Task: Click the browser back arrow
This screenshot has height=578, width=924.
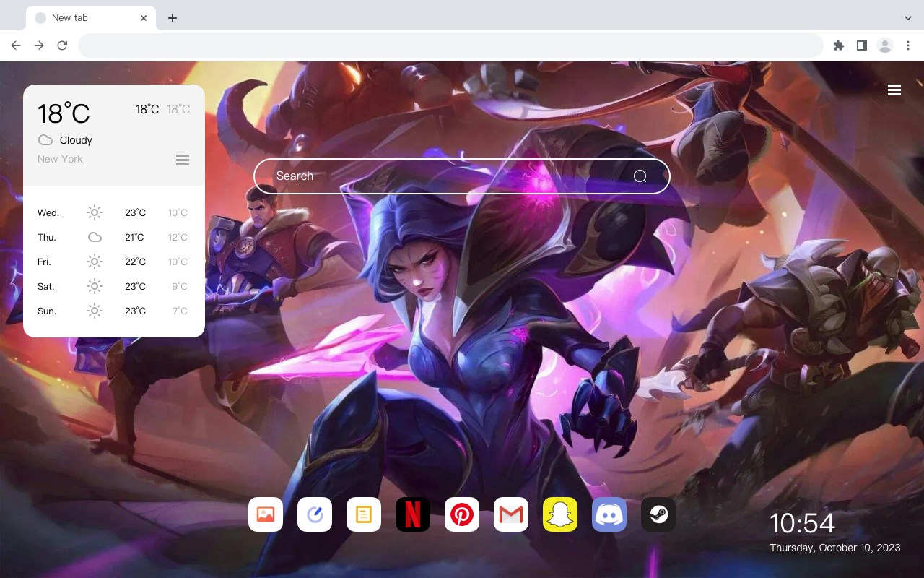Action: 16,46
